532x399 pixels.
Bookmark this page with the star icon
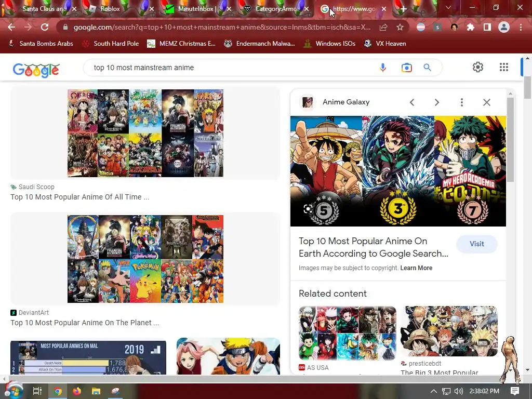click(400, 27)
